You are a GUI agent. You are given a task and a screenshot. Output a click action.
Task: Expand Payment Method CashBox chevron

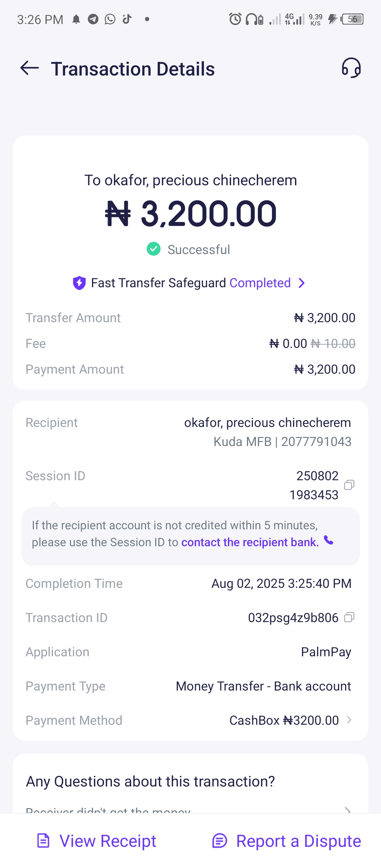pos(349,720)
